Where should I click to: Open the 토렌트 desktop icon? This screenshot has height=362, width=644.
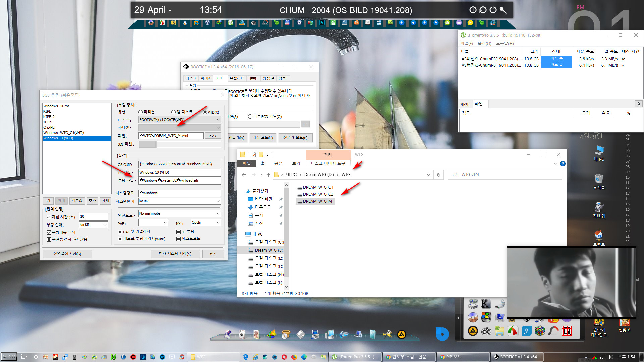[599, 238]
